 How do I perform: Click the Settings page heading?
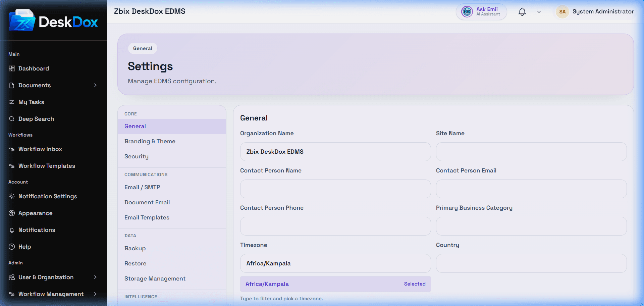pos(150,66)
